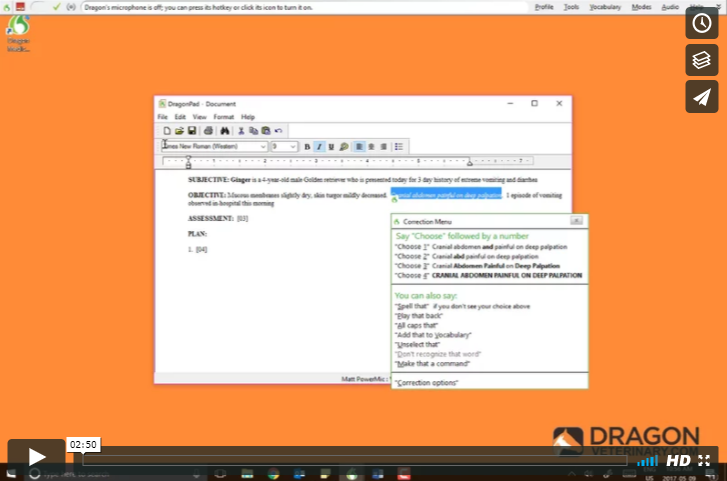
Task: Click the Open file folder icon
Action: tap(179, 131)
